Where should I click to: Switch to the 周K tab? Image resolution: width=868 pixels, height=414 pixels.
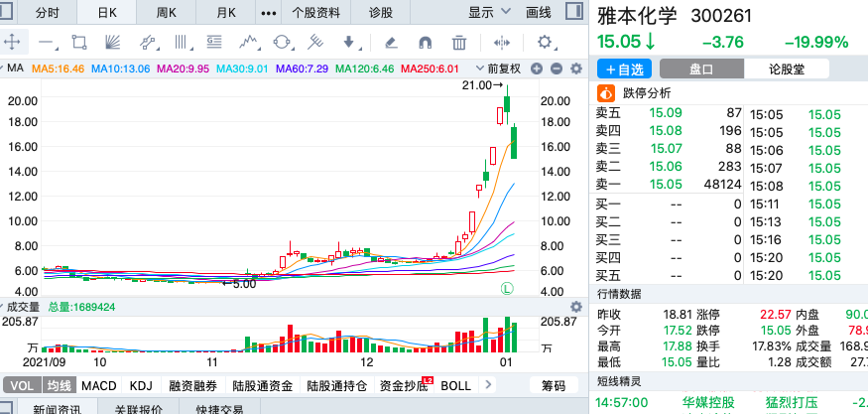pos(166,12)
